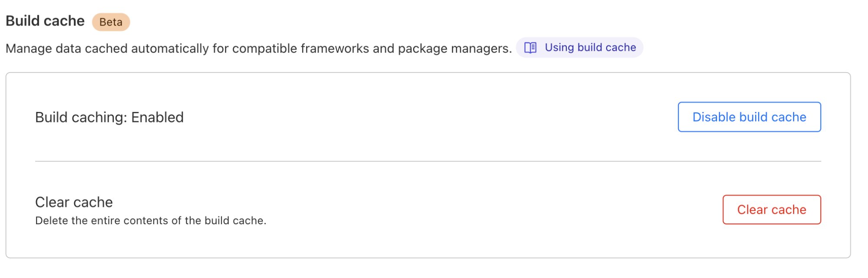Click the orange Beta badge

pos(111,22)
